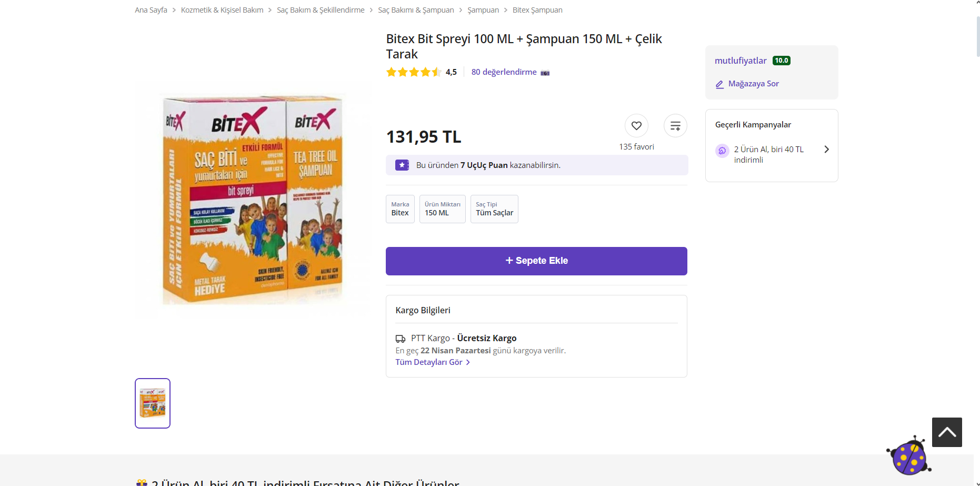
Task: Click the pencil icon for Mağazaya Sor
Action: pos(719,84)
